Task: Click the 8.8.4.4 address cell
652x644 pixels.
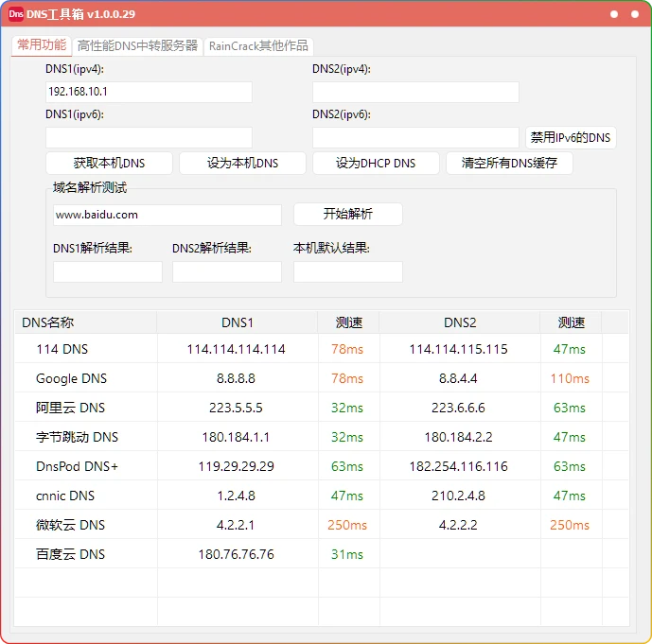Action: coord(458,378)
